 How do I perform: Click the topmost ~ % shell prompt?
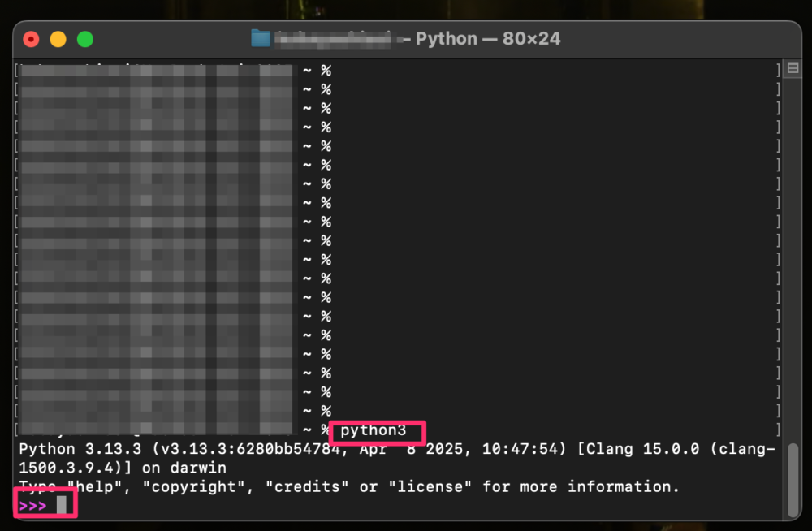click(x=317, y=70)
